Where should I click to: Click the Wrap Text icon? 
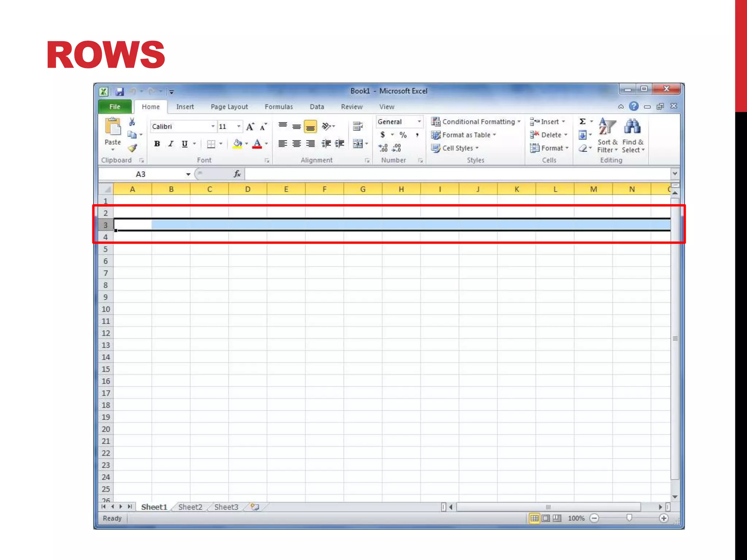click(358, 127)
